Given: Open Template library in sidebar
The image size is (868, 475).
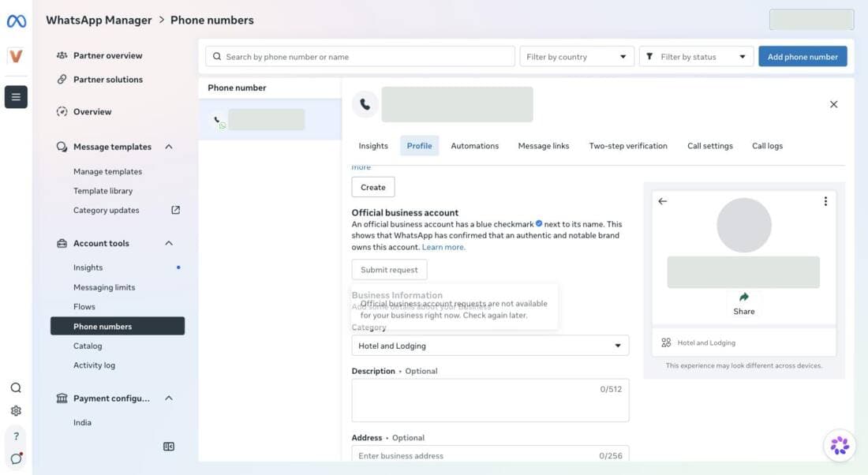Looking at the screenshot, I should coord(103,190).
